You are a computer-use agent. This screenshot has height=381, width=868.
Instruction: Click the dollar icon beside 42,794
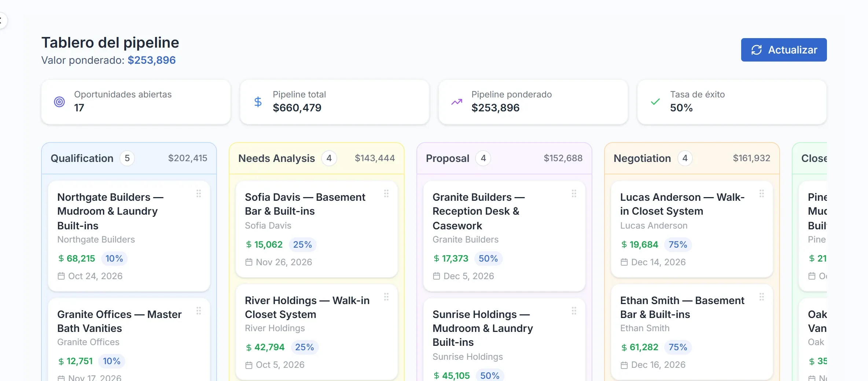(x=249, y=347)
